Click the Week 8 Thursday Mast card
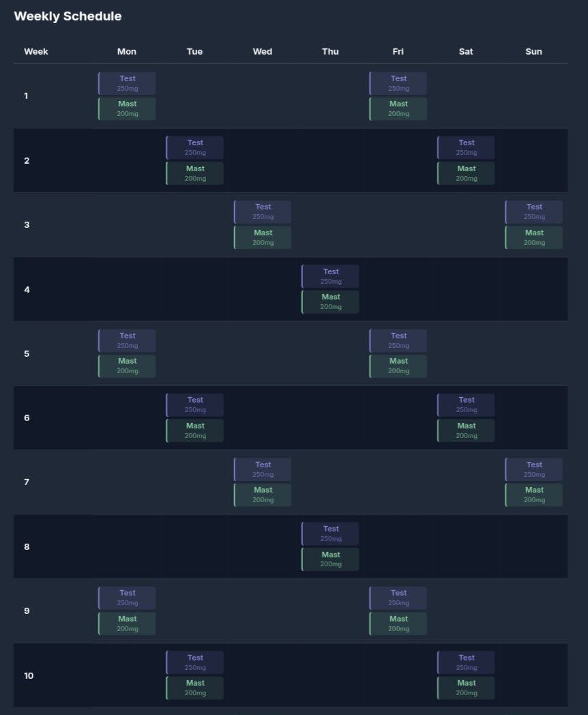588x715 pixels. pos(331,559)
